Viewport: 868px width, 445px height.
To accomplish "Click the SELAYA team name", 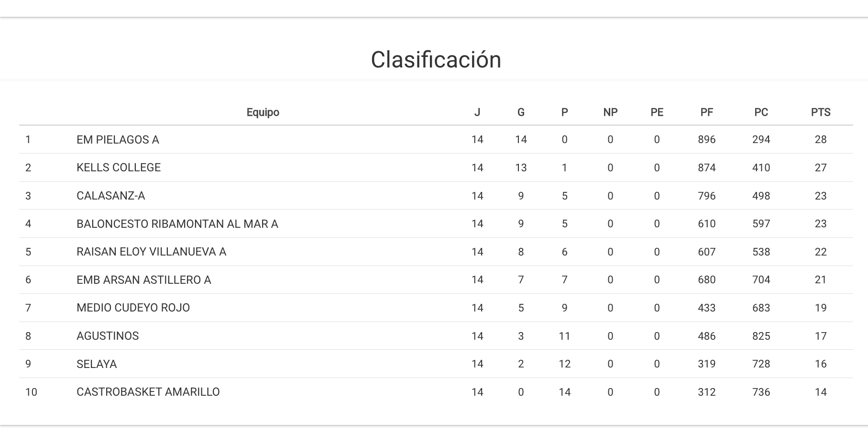I will [x=97, y=364].
